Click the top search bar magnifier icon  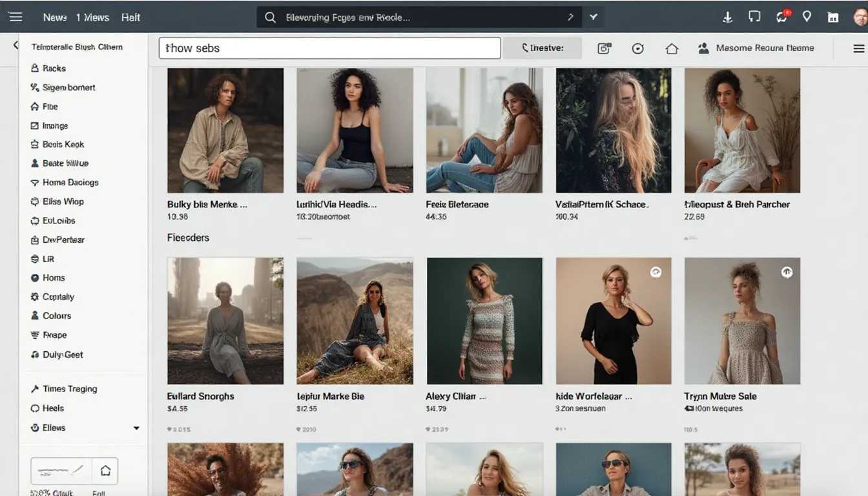271,17
